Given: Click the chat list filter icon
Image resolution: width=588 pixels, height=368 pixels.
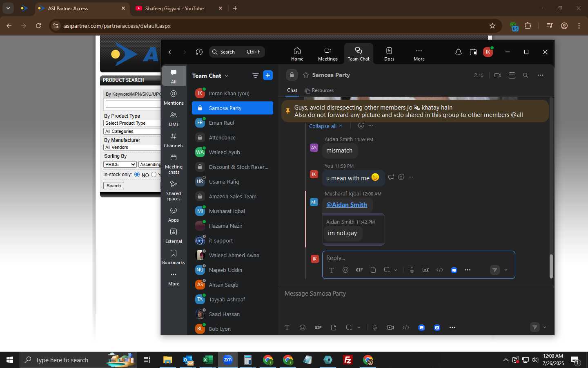Looking at the screenshot, I should tap(255, 75).
